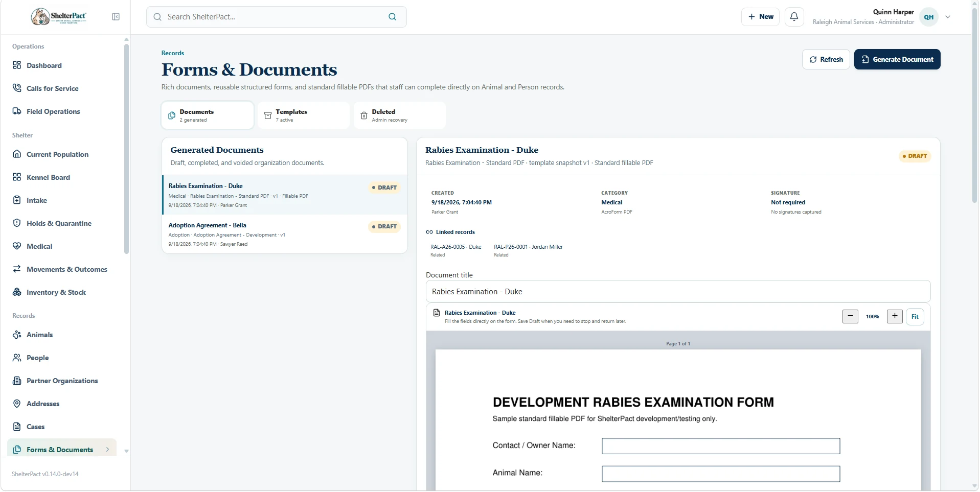The image size is (980, 492).
Task: Switch to the Documents tab
Action: 208,115
